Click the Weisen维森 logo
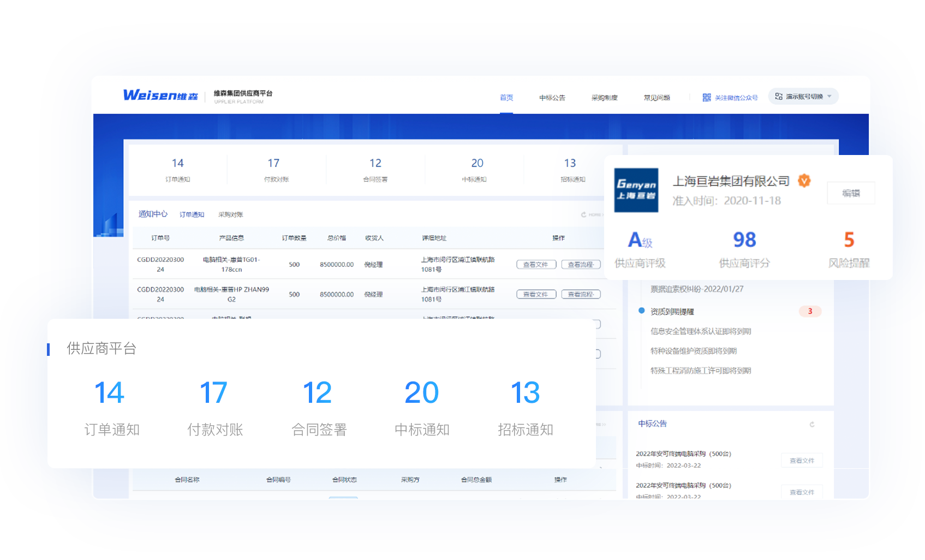Screen dimensions: 925x560 (160, 96)
